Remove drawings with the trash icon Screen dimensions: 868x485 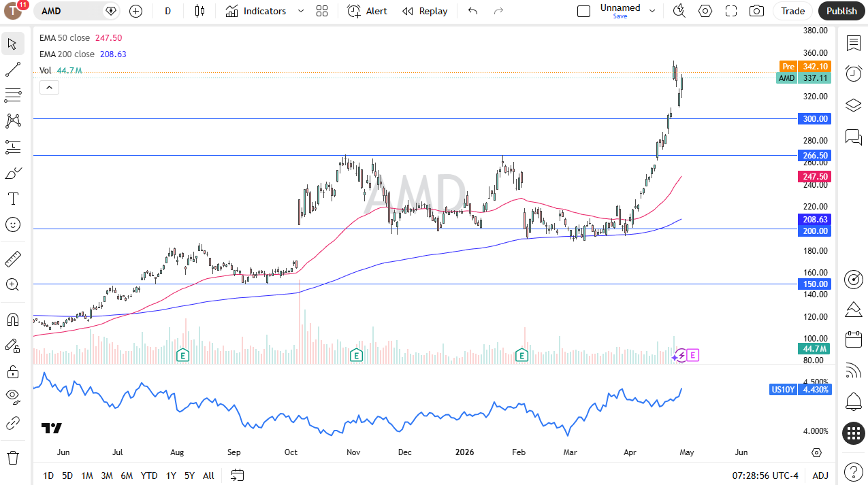tap(12, 457)
